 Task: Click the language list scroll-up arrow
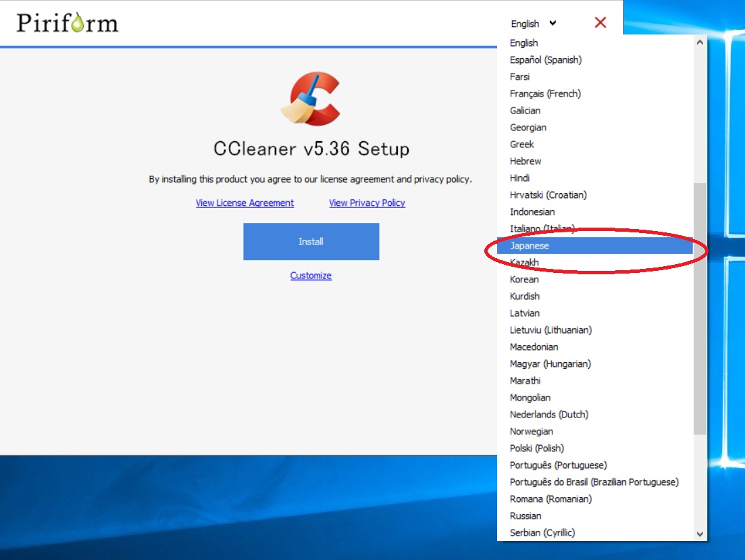click(x=699, y=43)
